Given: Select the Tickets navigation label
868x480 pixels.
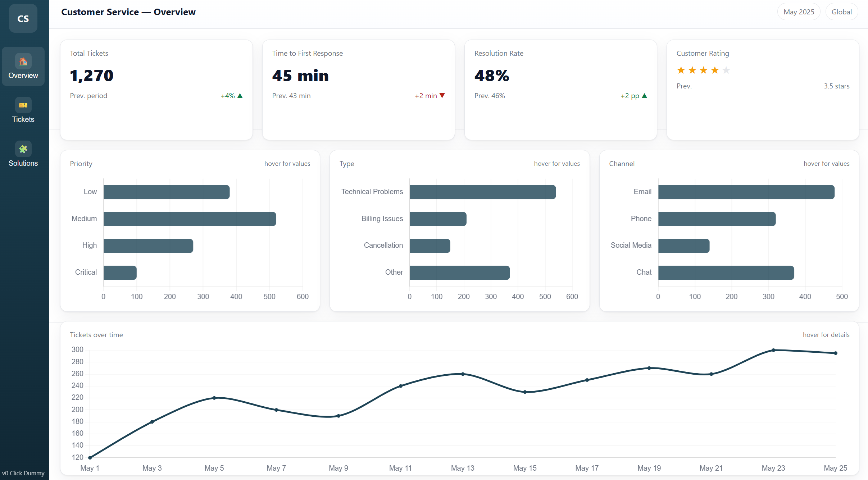Looking at the screenshot, I should [x=23, y=119].
